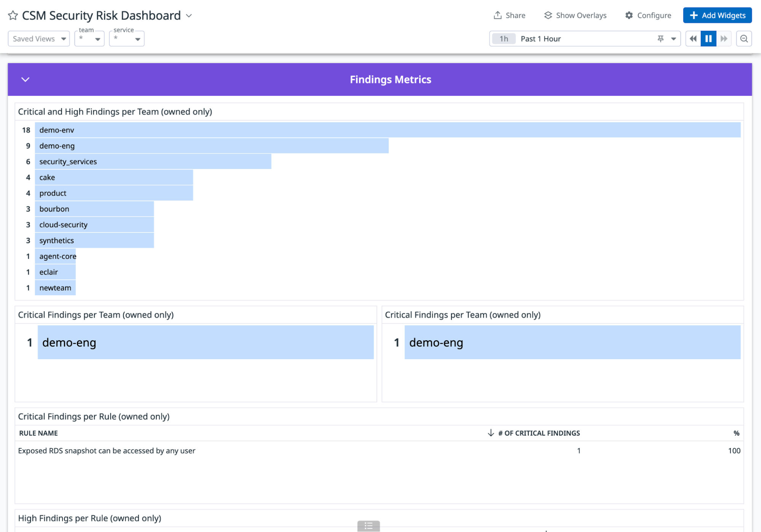
Task: Zoom out using the magnifier icon
Action: click(x=744, y=38)
